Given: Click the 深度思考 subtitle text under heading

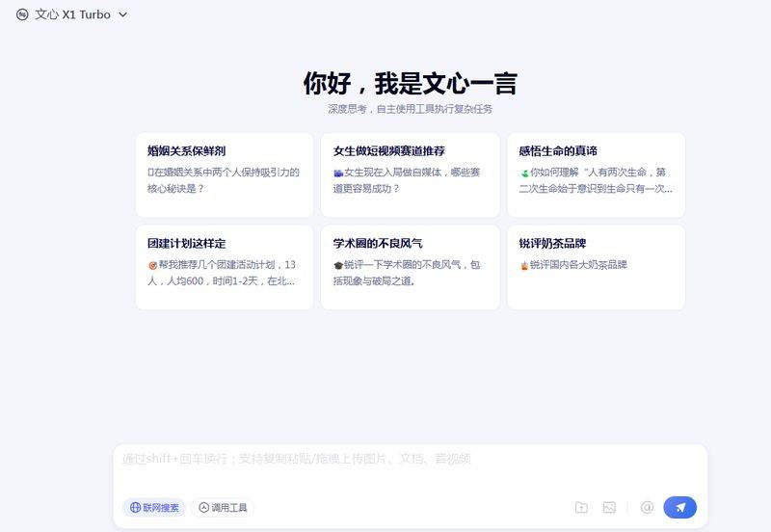Looking at the screenshot, I should pyautogui.click(x=410, y=109).
